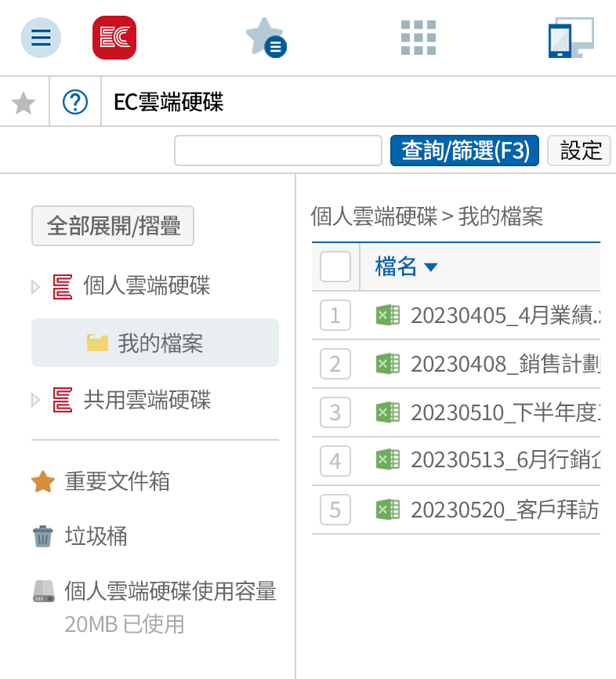Open the help question mark icon
This screenshot has width=616, height=679.
[x=75, y=102]
